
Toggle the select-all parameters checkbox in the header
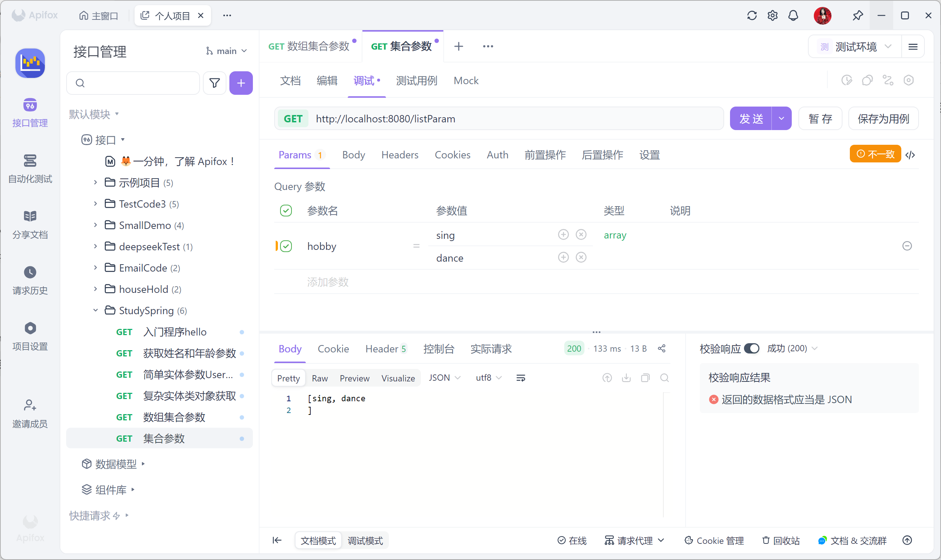pyautogui.click(x=286, y=210)
